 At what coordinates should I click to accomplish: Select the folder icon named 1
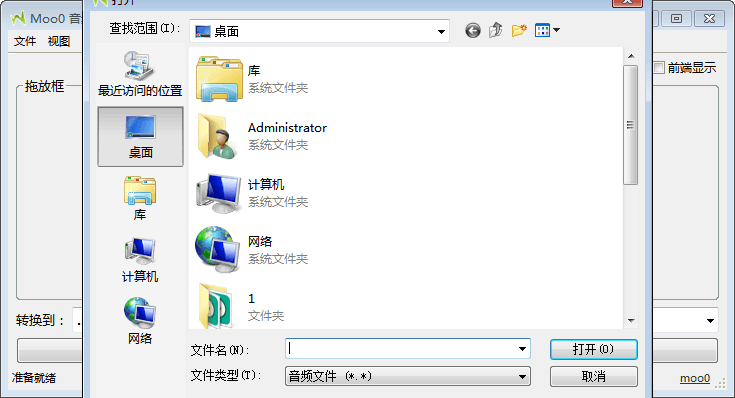tap(216, 306)
